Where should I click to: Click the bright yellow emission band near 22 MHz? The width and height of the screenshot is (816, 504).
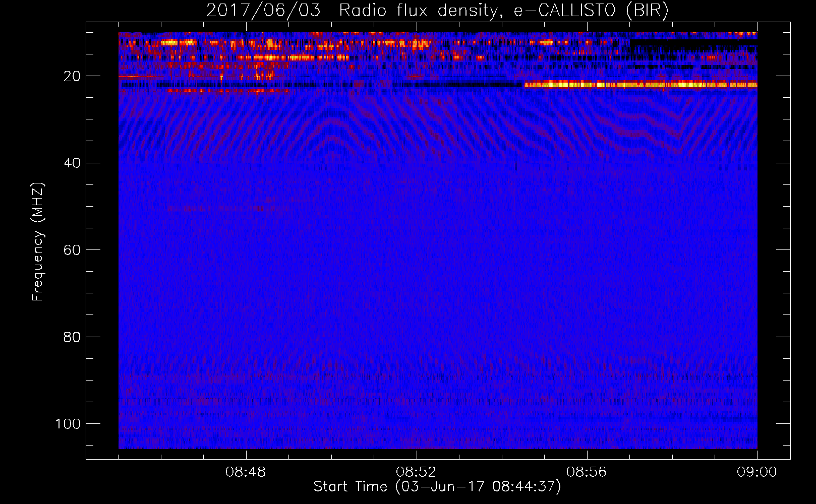point(640,85)
